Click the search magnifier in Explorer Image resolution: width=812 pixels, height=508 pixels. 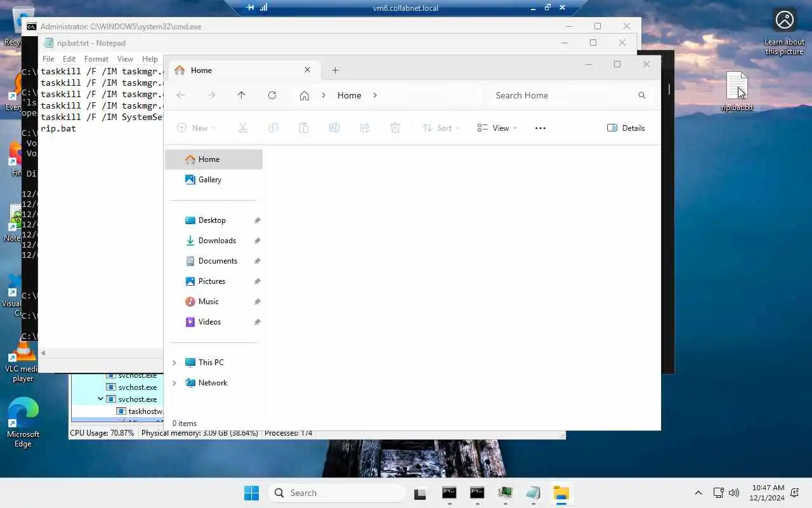(x=642, y=95)
